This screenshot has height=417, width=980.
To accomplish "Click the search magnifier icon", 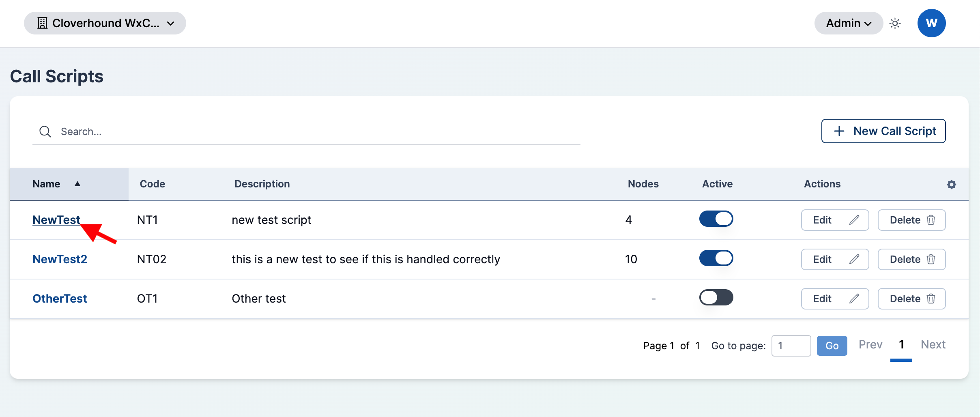I will click(x=45, y=131).
